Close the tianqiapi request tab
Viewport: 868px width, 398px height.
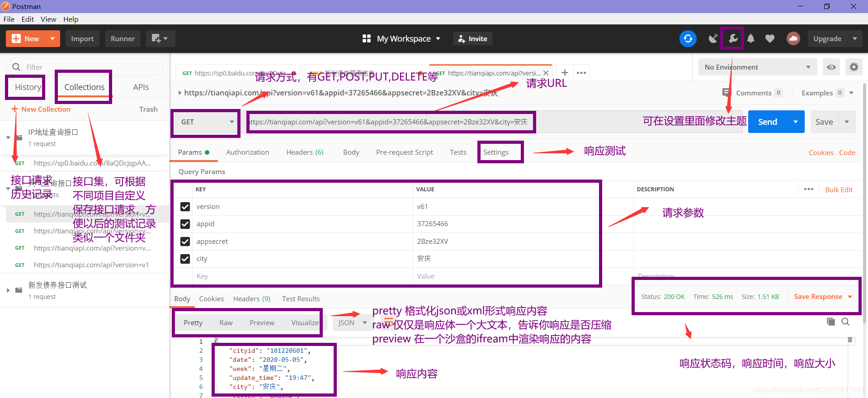[546, 73]
